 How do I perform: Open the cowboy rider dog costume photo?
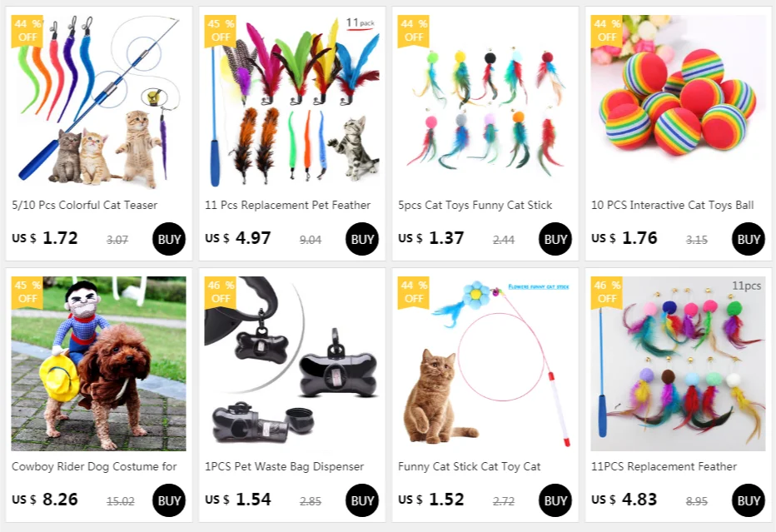(x=98, y=364)
